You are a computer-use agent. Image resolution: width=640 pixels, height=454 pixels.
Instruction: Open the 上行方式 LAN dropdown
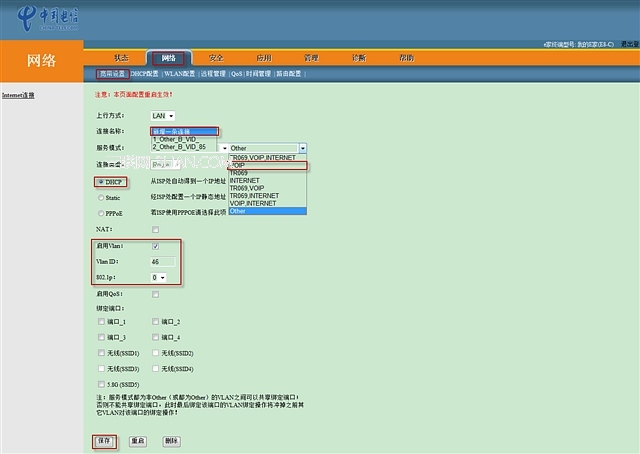pyautogui.click(x=163, y=116)
